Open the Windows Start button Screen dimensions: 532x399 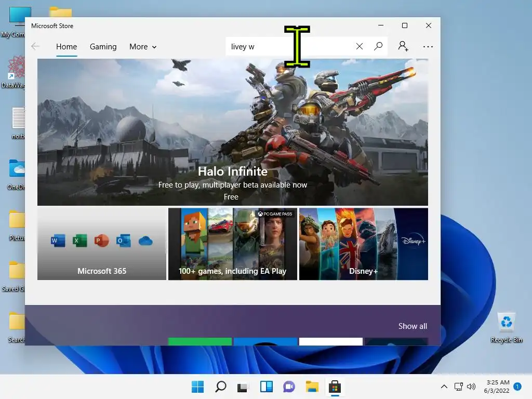point(197,387)
